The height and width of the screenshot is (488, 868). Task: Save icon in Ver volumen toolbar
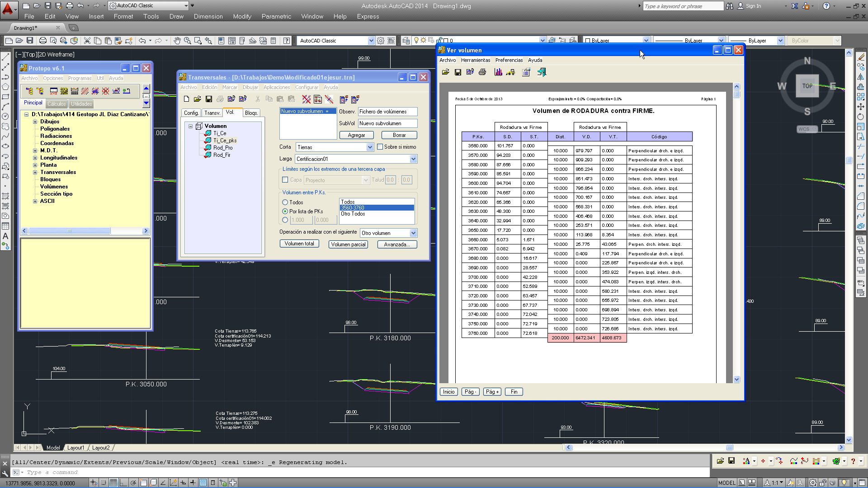pos(458,72)
